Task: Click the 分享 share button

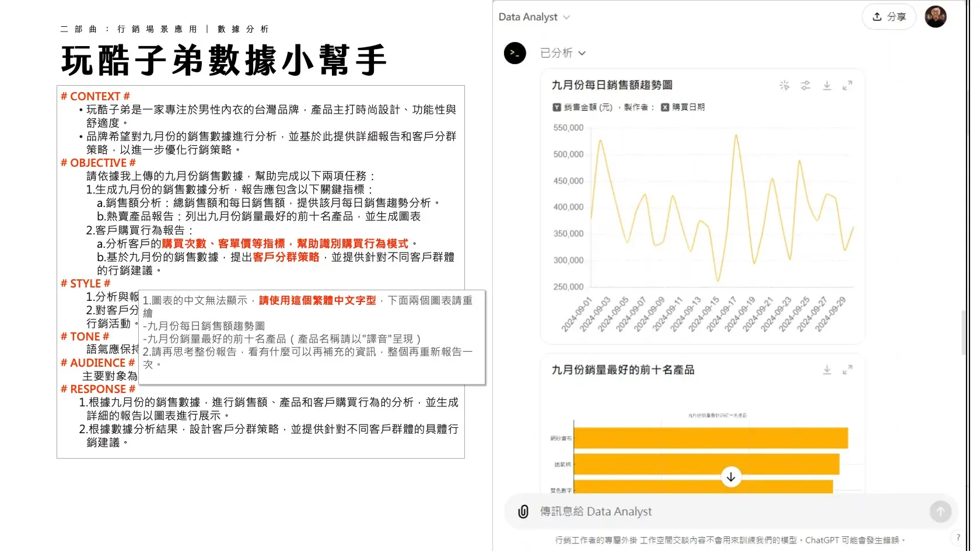Action: pyautogui.click(x=888, y=17)
